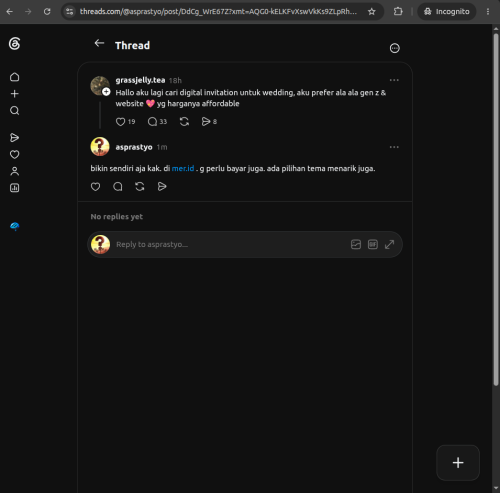Go to Home feed icon
Image resolution: width=500 pixels, height=493 pixels.
[14, 77]
